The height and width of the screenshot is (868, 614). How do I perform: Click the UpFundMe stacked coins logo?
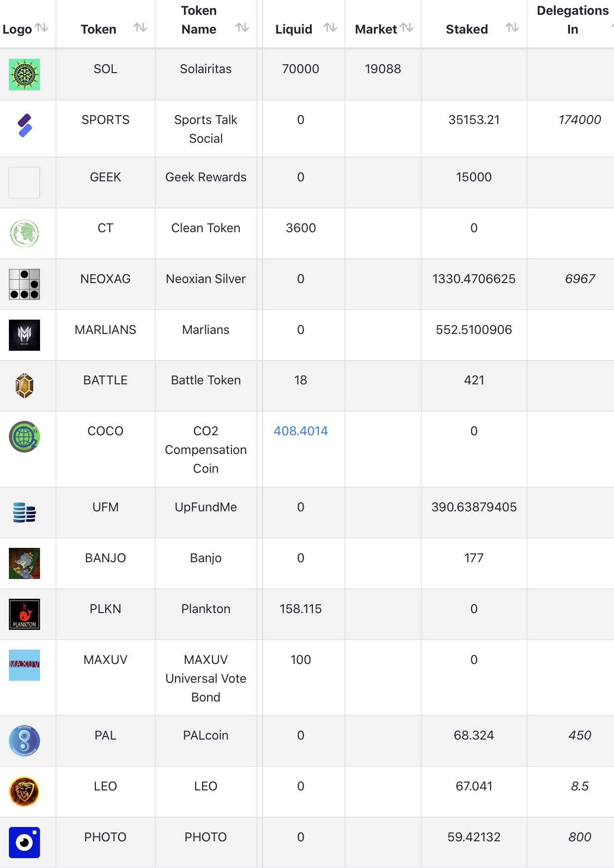24,512
